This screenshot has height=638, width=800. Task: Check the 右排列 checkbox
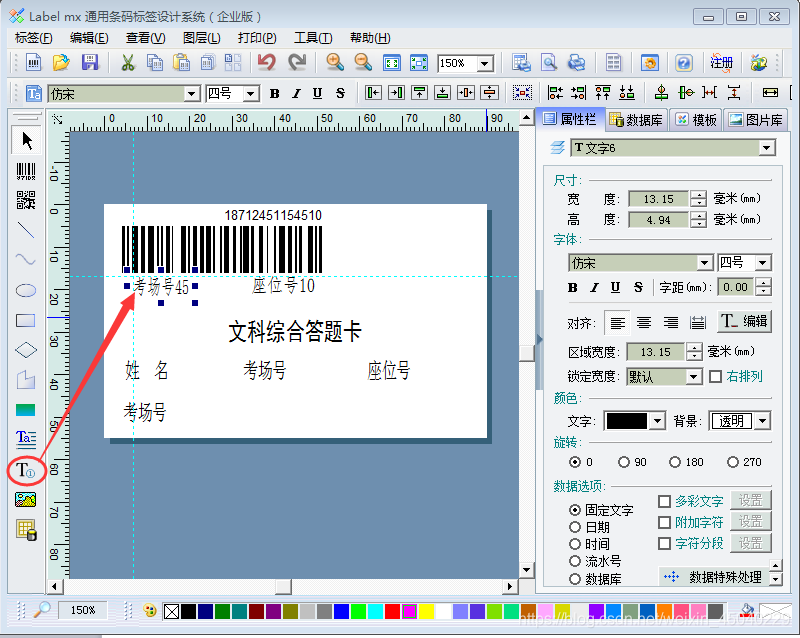click(716, 376)
